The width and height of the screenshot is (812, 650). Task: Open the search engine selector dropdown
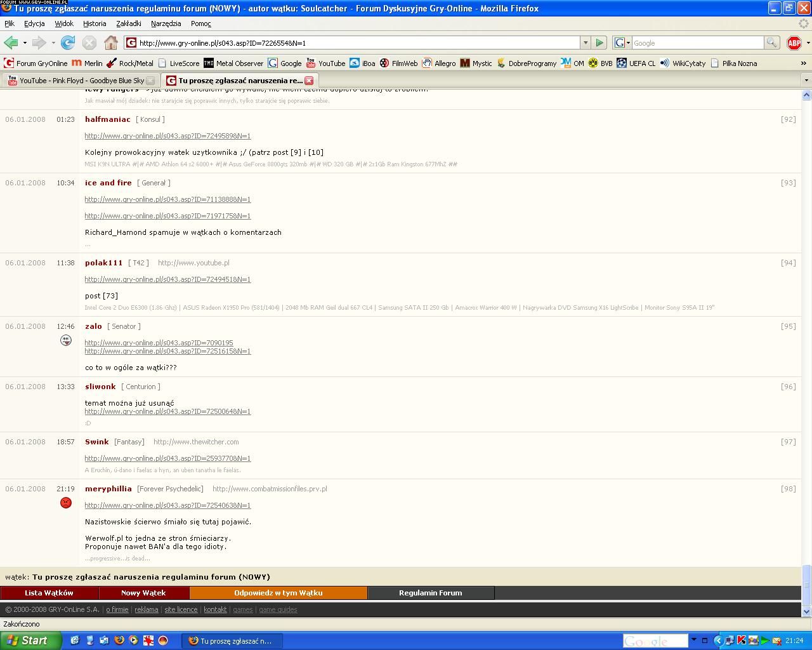pyautogui.click(x=622, y=43)
